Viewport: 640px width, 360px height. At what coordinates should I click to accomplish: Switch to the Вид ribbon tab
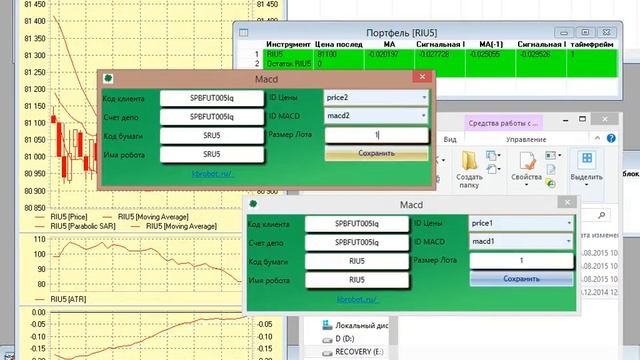click(450, 140)
